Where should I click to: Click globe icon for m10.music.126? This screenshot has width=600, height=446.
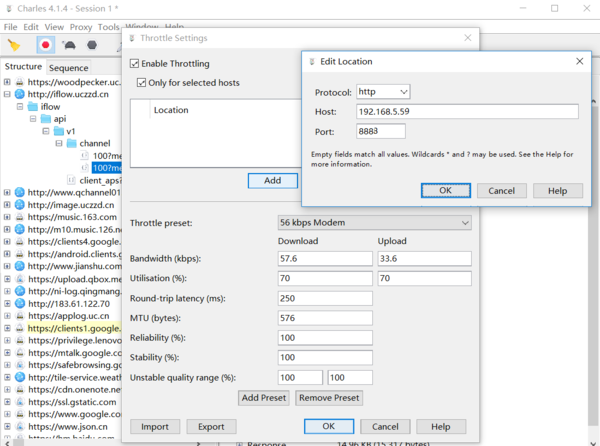[20, 229]
